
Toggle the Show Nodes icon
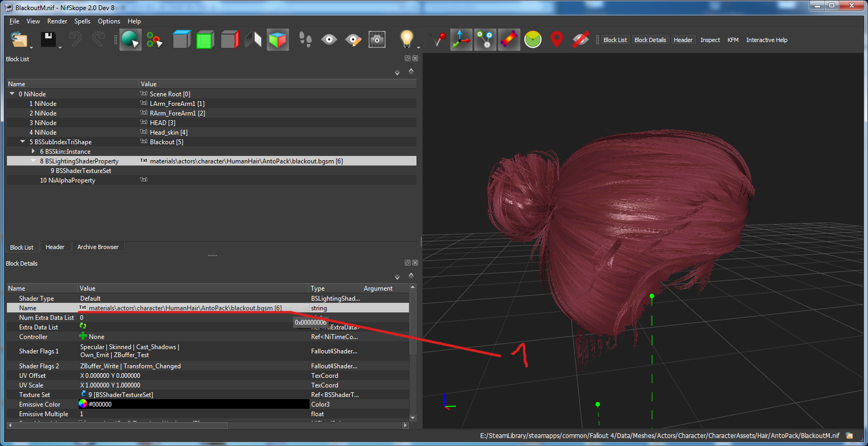(x=485, y=40)
